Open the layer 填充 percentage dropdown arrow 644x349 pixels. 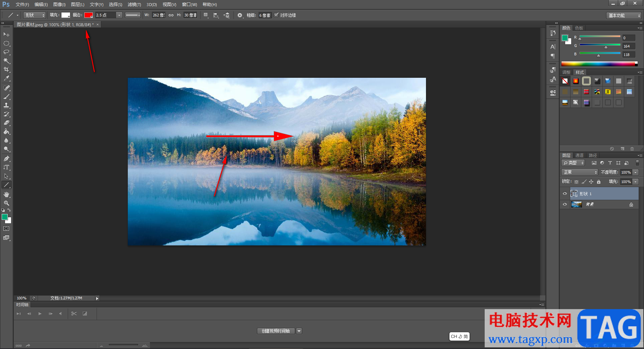(x=636, y=182)
